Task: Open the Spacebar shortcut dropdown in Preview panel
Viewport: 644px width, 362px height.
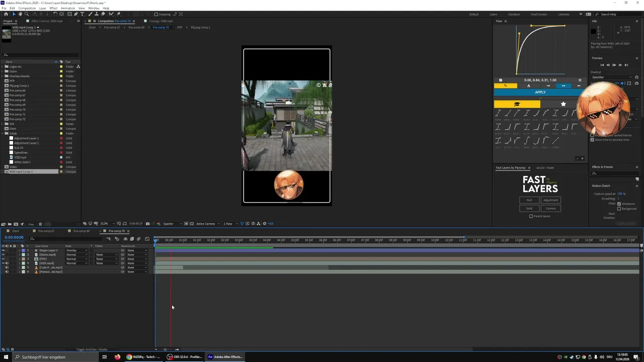Action: [x=612, y=77]
